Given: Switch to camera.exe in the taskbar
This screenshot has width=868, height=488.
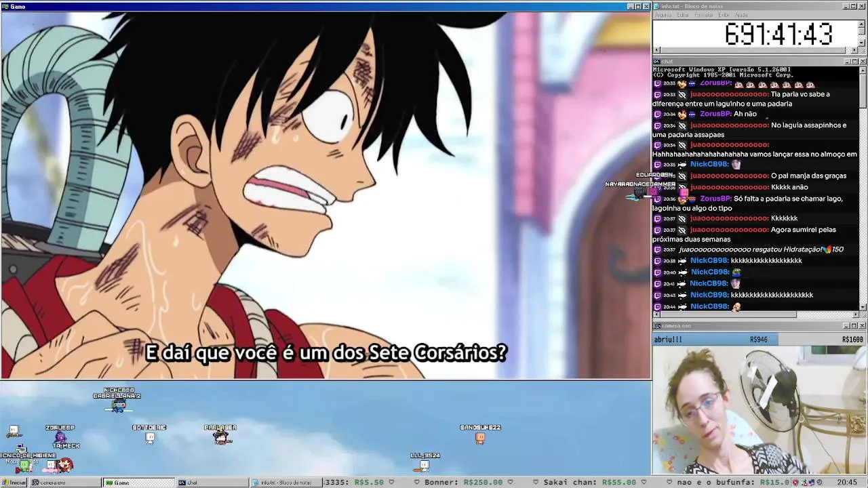Looking at the screenshot, I should [x=64, y=483].
